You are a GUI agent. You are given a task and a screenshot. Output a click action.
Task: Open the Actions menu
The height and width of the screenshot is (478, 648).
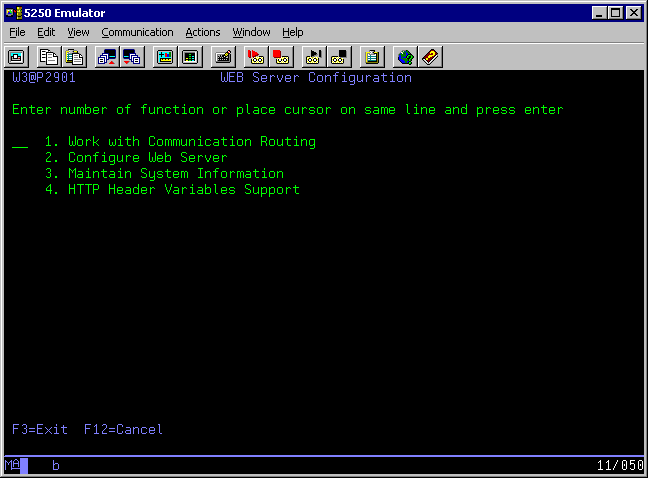[202, 32]
